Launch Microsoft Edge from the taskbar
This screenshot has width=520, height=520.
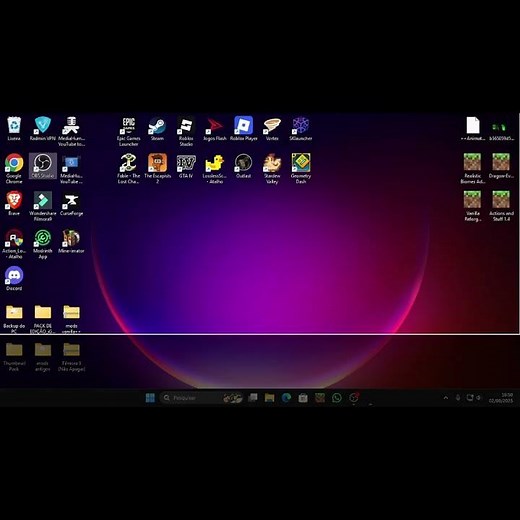286,398
